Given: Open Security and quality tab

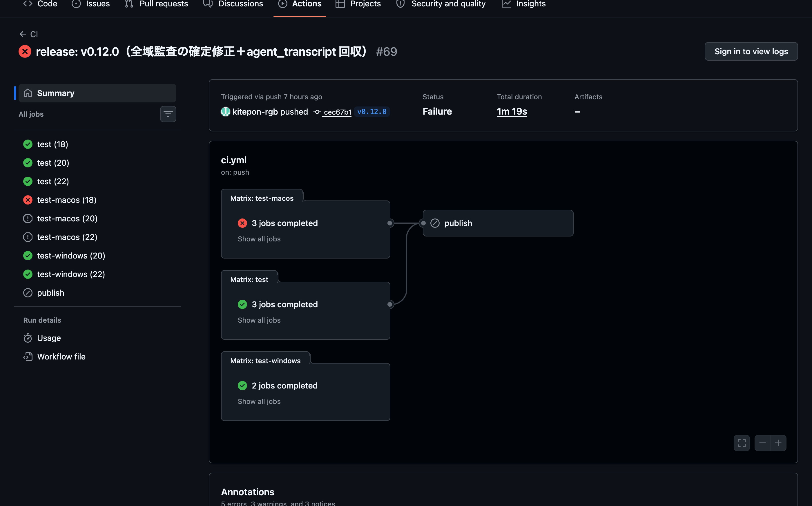Looking at the screenshot, I should pos(441,4).
